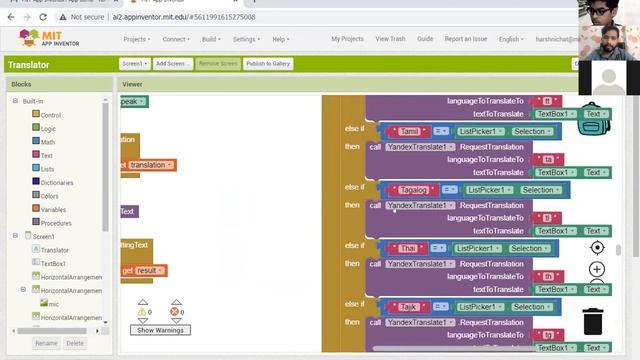Click the Blocks panel horizontal scrollbar
This screenshot has width=640, height=360.
pyautogui.click(x=52, y=331)
